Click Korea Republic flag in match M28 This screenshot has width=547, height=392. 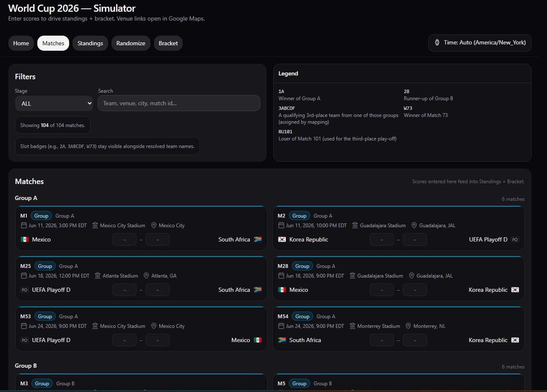point(515,290)
